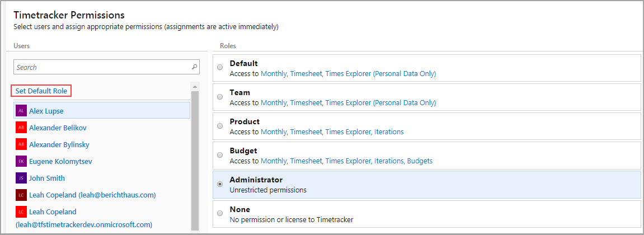Viewport: 644px width, 235px height.
Task: Open Times Explorer (Personal Data Only) in Default
Action: (380, 74)
